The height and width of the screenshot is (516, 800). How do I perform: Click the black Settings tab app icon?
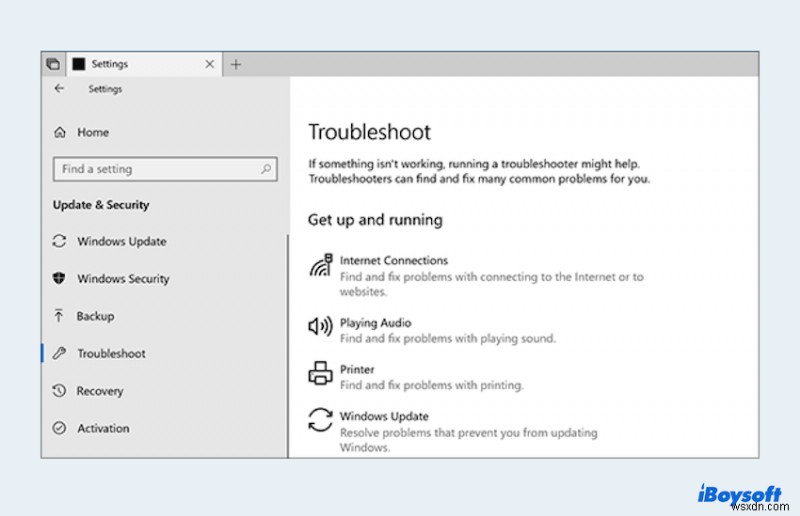[79, 64]
